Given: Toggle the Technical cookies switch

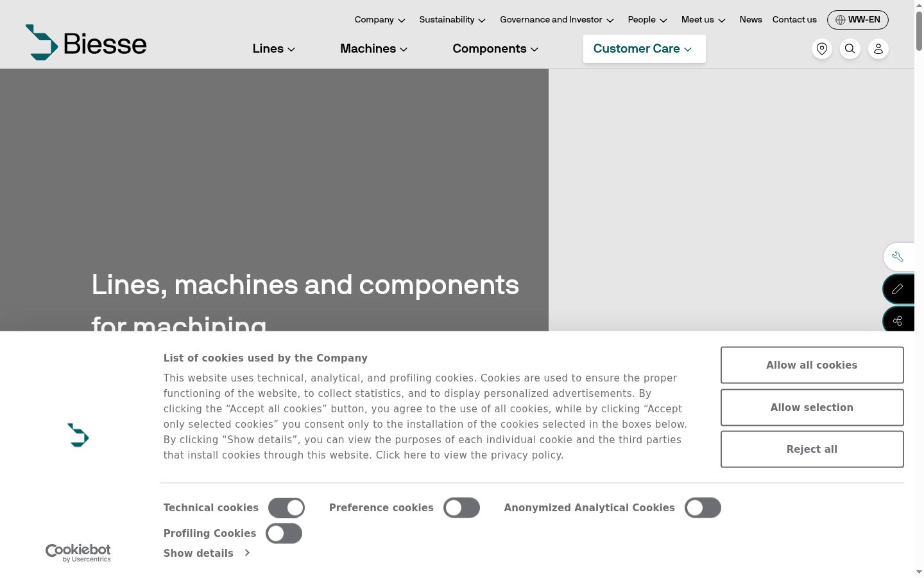Looking at the screenshot, I should click(x=286, y=508).
